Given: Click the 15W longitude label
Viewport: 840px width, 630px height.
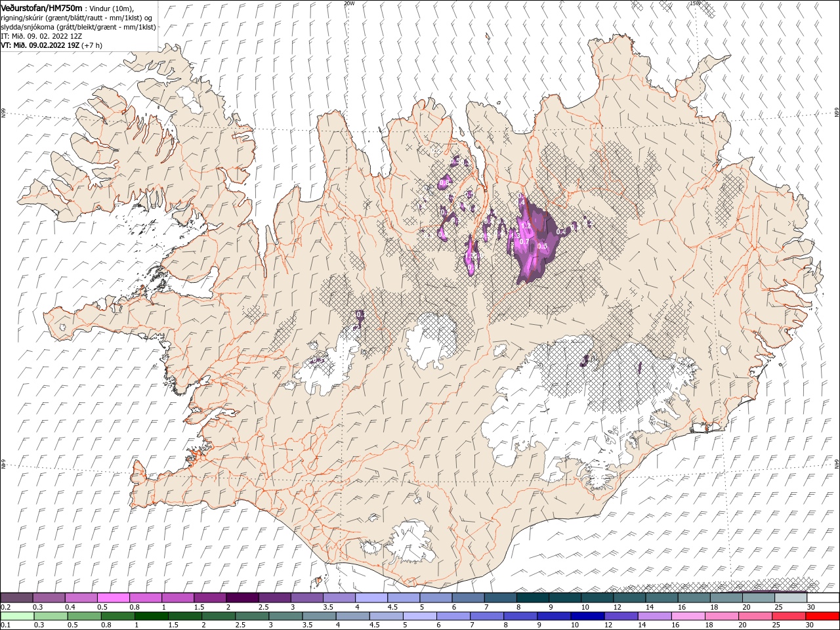Looking at the screenshot, I should pos(695,3).
